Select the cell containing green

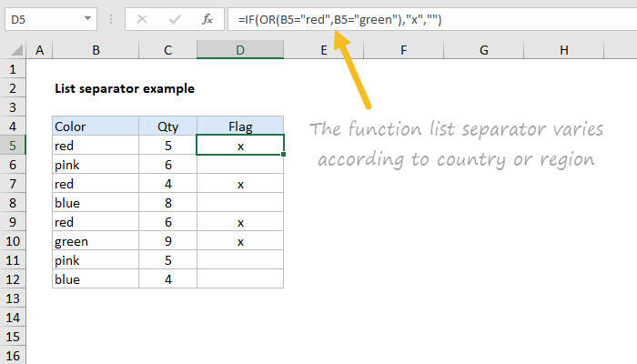tap(95, 241)
